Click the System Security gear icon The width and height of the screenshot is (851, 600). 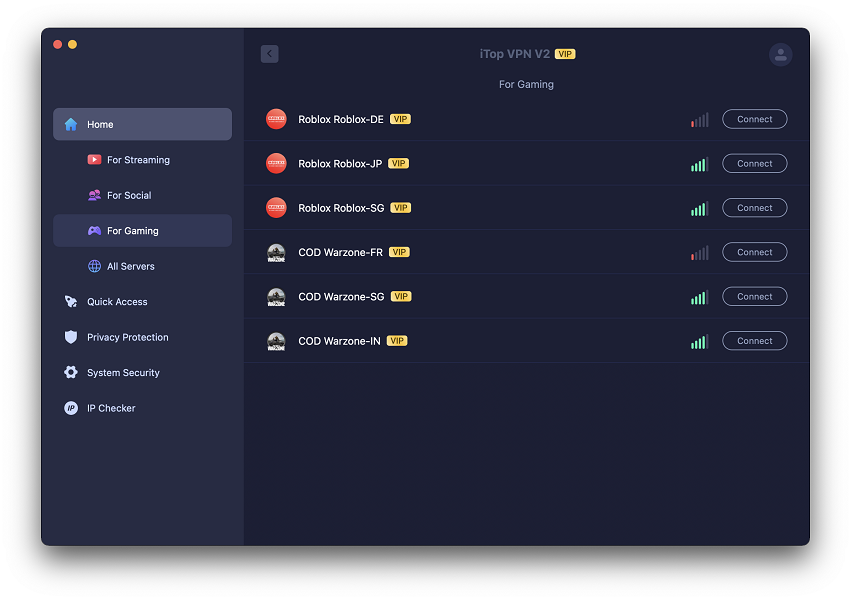70,373
